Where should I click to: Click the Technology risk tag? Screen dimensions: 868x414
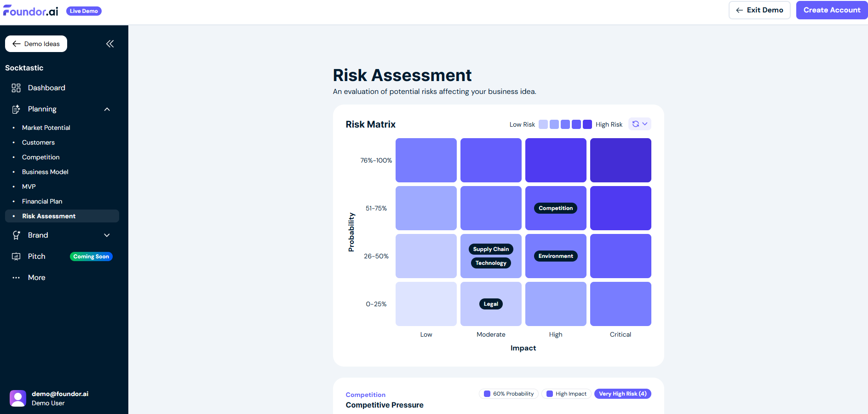point(491,263)
